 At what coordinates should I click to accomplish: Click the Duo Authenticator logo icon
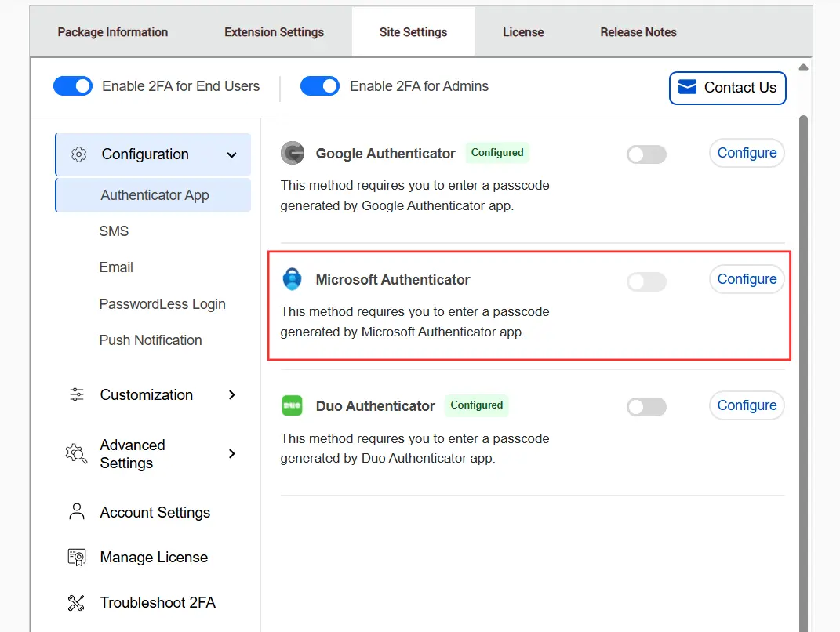[x=292, y=405]
